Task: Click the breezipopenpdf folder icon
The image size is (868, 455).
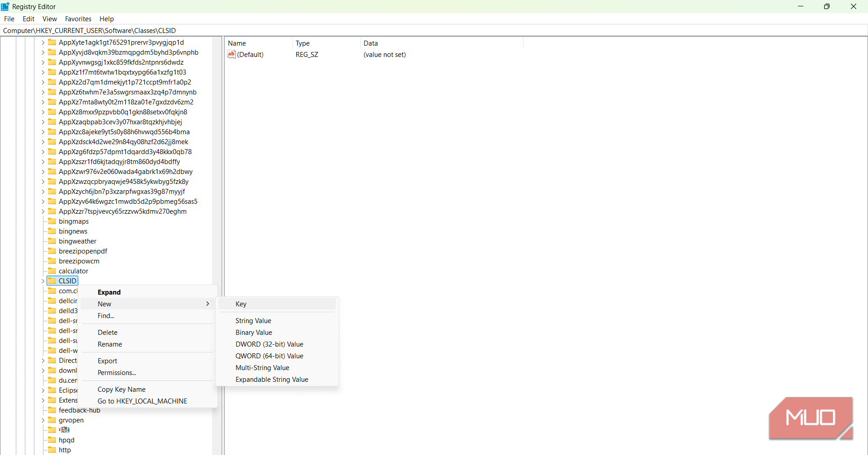Action: click(52, 251)
